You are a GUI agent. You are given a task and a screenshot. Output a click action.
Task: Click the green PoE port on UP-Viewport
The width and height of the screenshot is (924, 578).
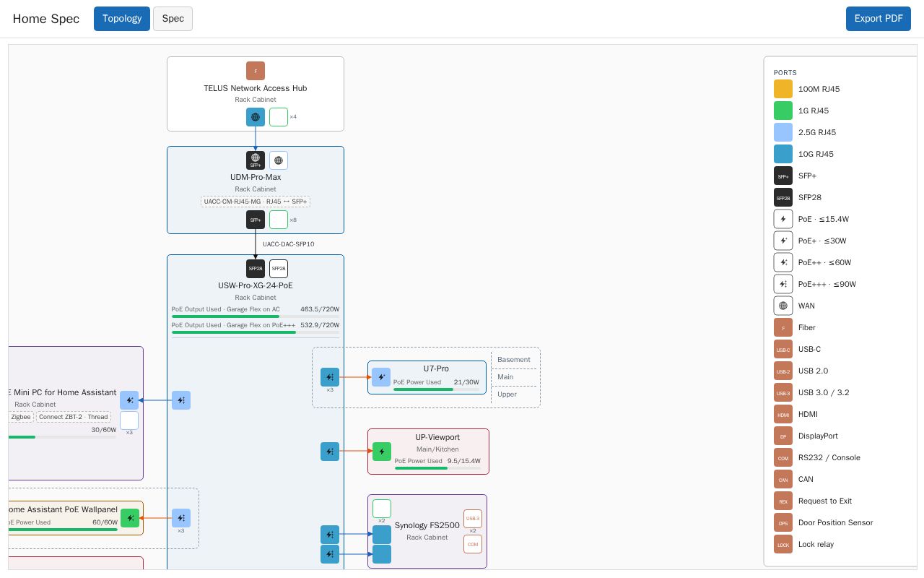[x=382, y=452]
